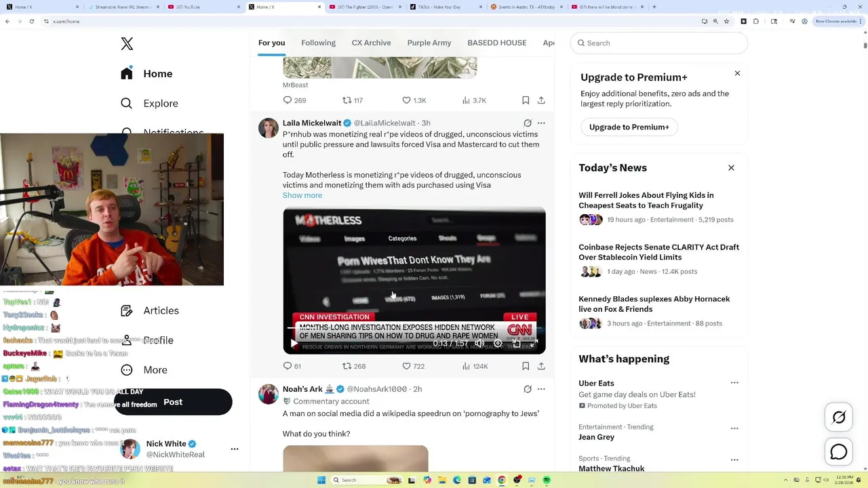The image size is (868, 488).
Task: Close the Upgrade to Premium+ card
Action: pyautogui.click(x=737, y=73)
